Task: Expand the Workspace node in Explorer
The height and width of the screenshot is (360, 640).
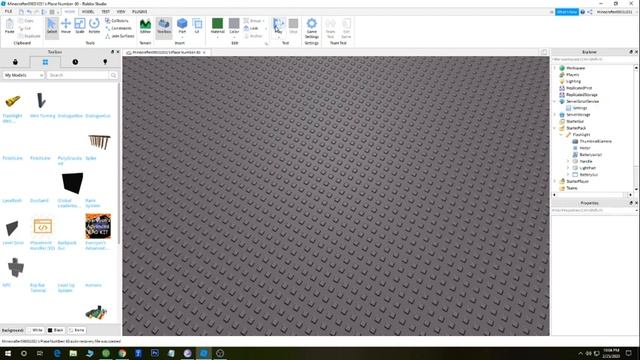Action: coord(555,68)
